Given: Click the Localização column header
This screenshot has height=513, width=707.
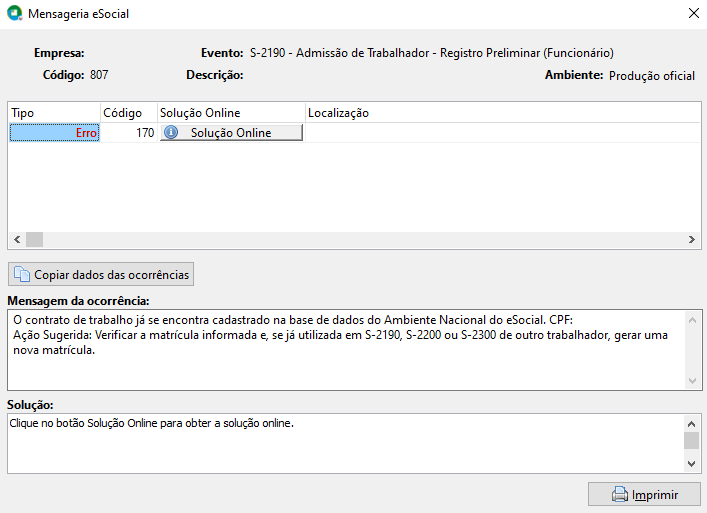Looking at the screenshot, I should coord(503,113).
